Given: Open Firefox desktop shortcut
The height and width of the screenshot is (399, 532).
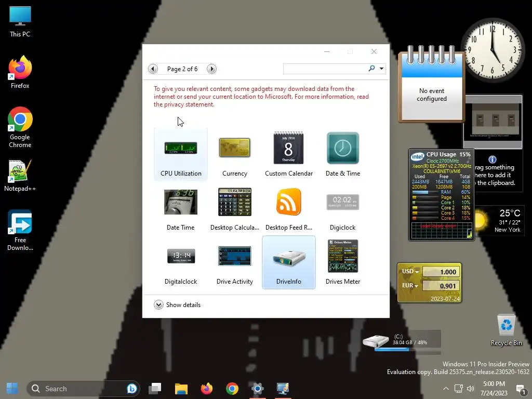Looking at the screenshot, I should coord(20,72).
